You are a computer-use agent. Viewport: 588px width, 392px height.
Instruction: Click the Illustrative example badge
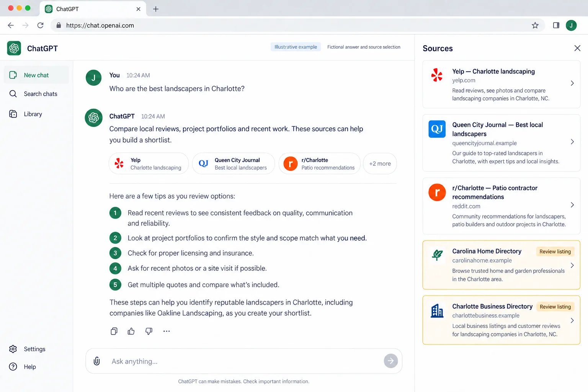pyautogui.click(x=296, y=47)
